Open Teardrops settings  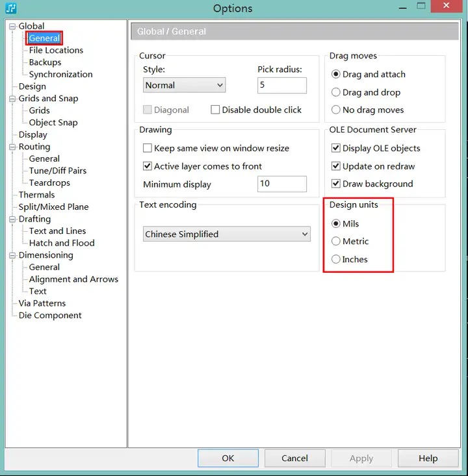[49, 182]
